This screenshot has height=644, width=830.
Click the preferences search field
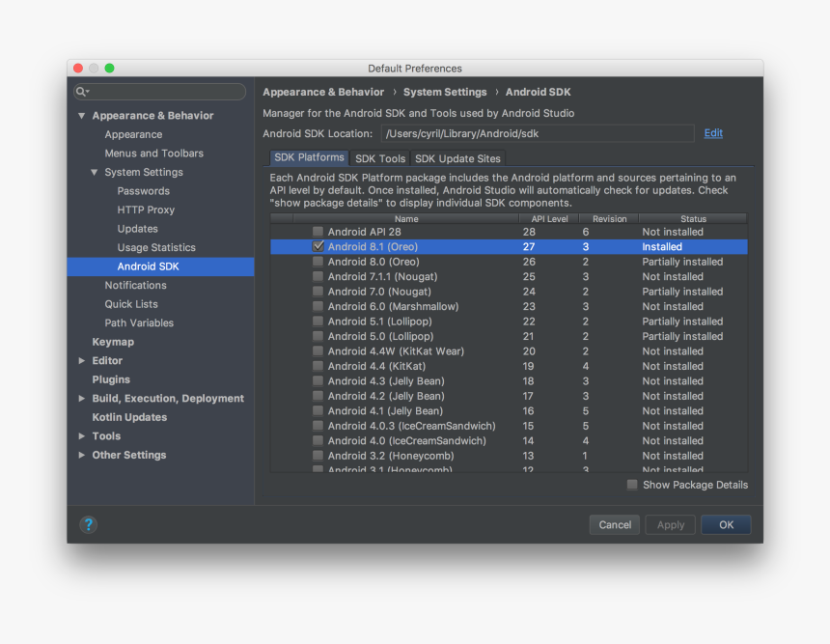(160, 92)
